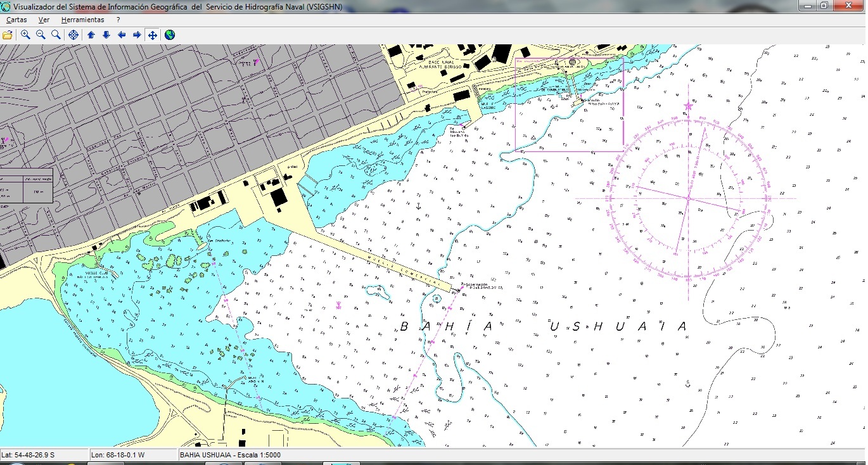This screenshot has width=868, height=465.
Task: Open the question mark help menu
Action: (x=118, y=20)
